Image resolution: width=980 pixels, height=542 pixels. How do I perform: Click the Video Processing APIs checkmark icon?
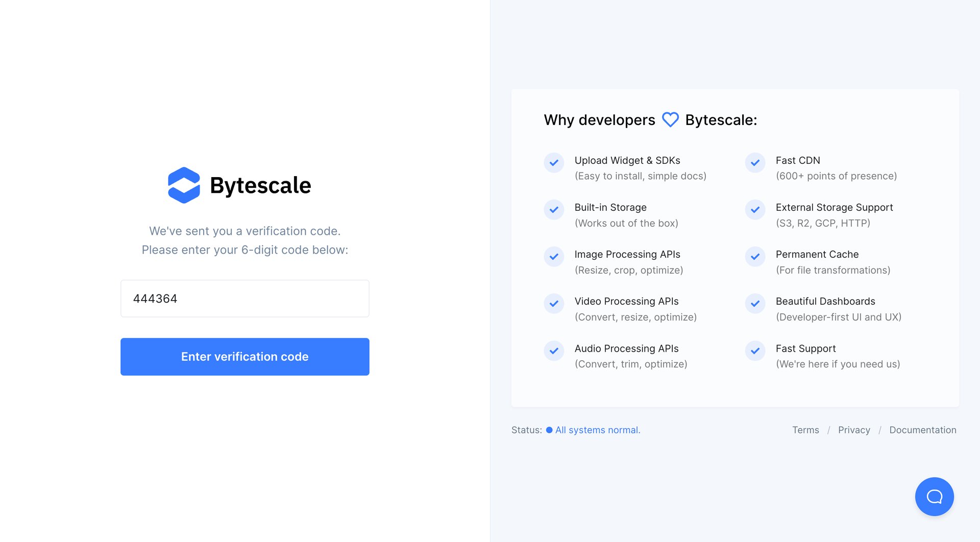pos(553,304)
